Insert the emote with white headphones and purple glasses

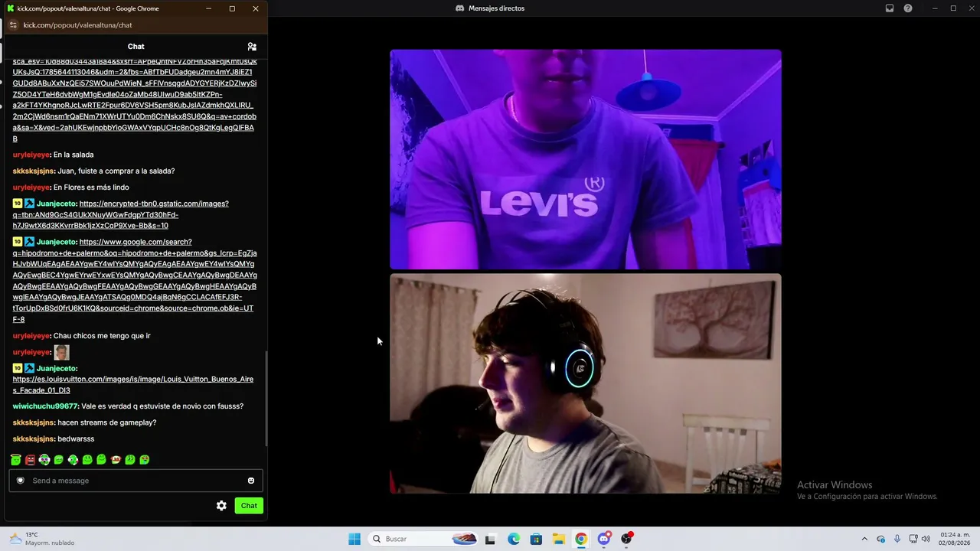[44, 460]
